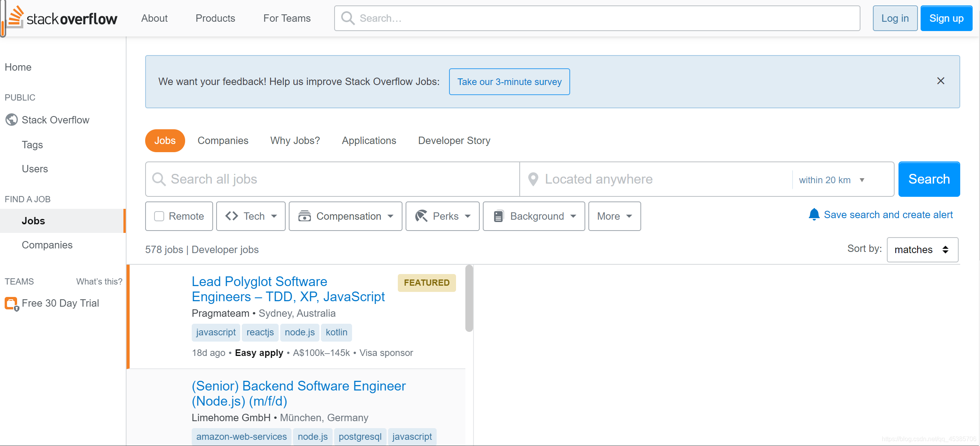Expand the Tech filter dropdown

coord(251,216)
